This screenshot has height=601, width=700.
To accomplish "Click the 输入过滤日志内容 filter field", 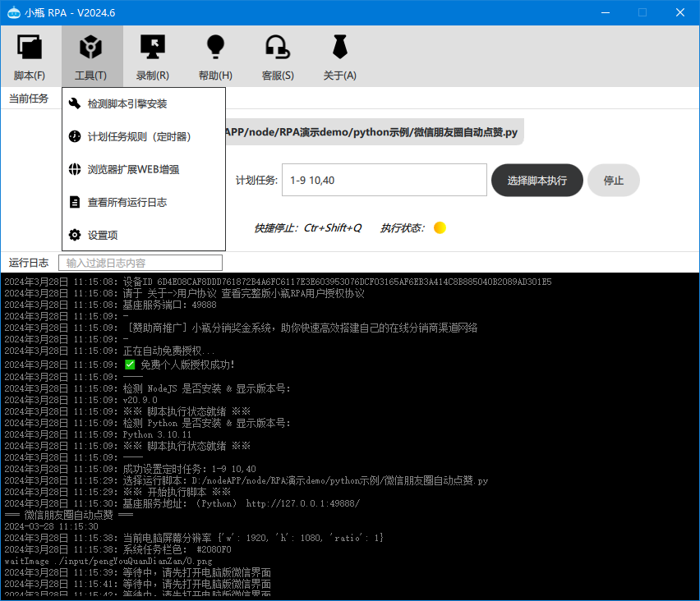I will 140,263.
